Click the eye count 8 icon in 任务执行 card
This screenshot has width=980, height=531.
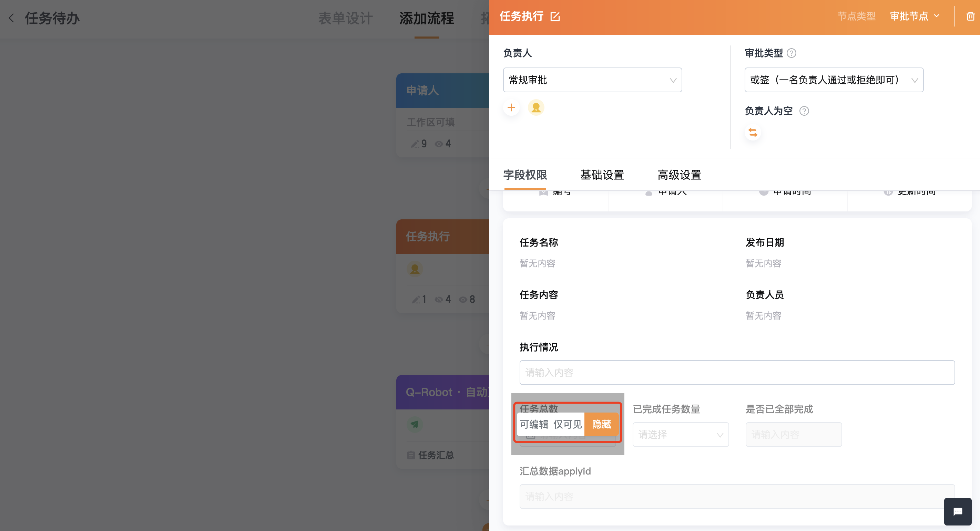coord(463,300)
